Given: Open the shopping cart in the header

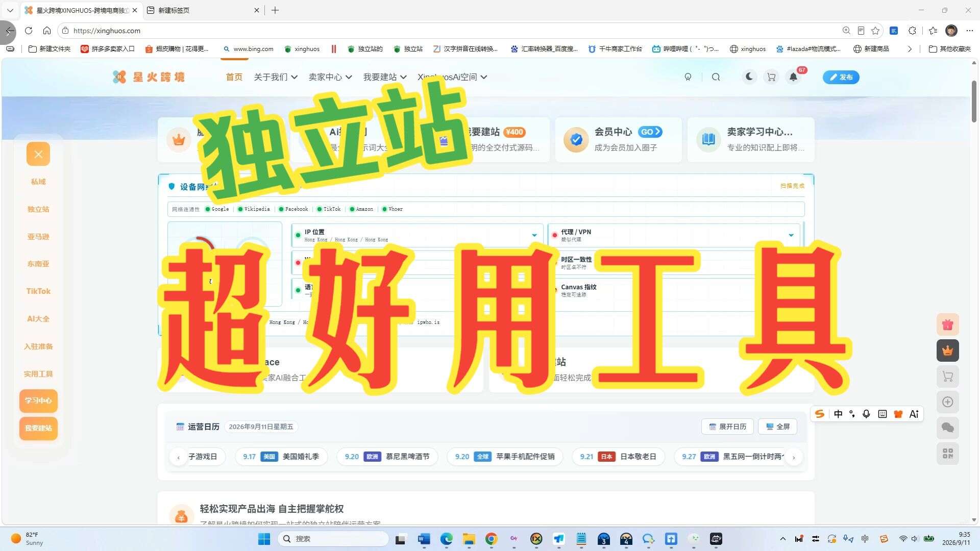Looking at the screenshot, I should [x=771, y=77].
